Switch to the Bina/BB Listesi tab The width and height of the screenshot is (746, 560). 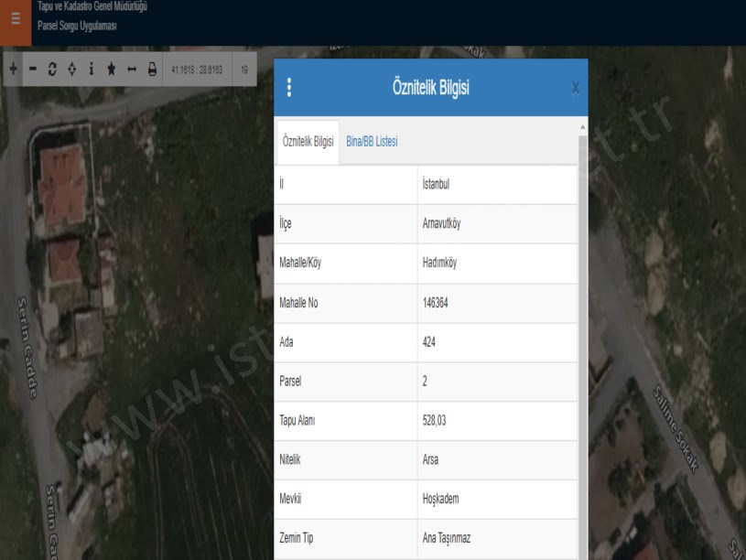click(x=372, y=142)
